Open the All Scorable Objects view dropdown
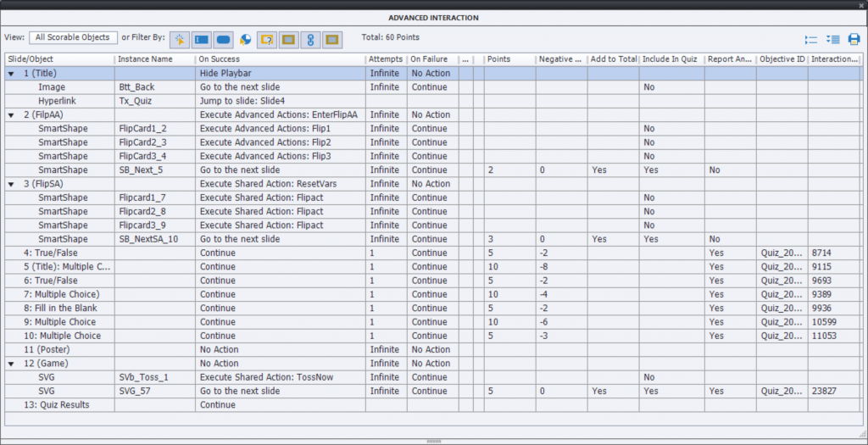This screenshot has height=445, width=868. pyautogui.click(x=73, y=37)
